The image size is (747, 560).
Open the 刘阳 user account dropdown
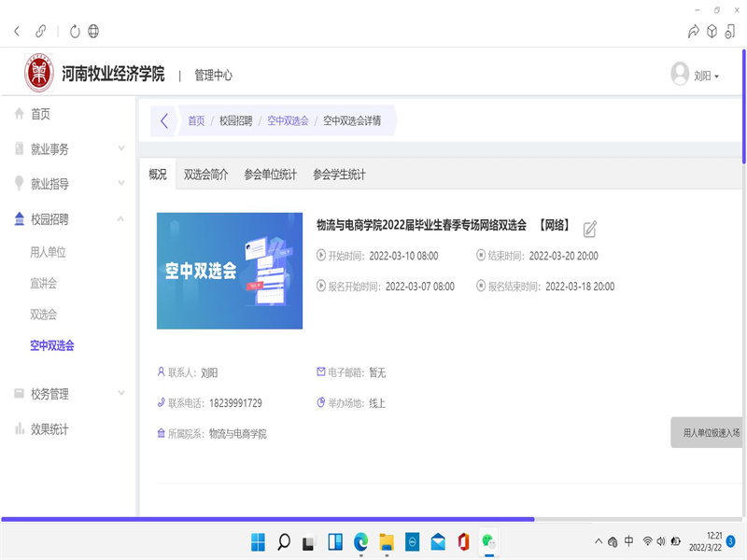[697, 76]
